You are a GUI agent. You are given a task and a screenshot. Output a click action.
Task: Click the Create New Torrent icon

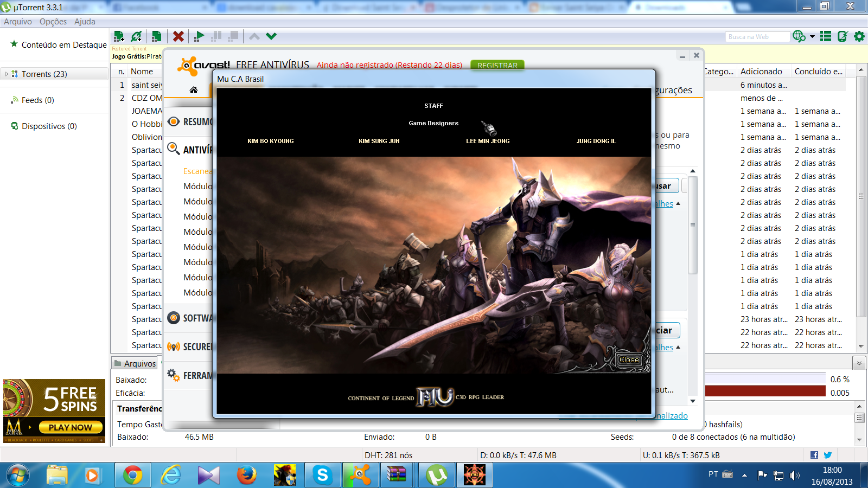click(x=156, y=36)
